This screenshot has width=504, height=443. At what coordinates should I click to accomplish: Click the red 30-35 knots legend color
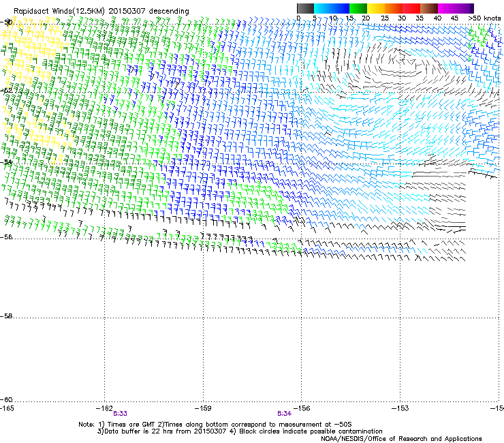tap(411, 8)
